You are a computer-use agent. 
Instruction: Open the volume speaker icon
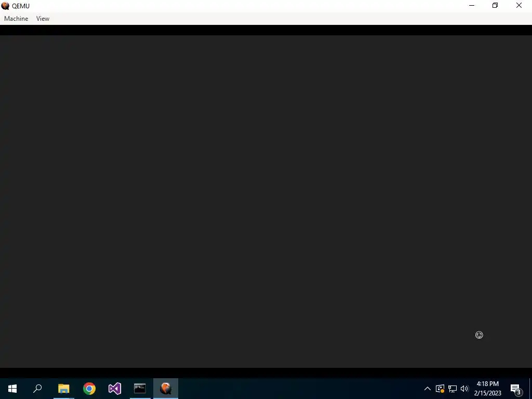[x=464, y=389]
